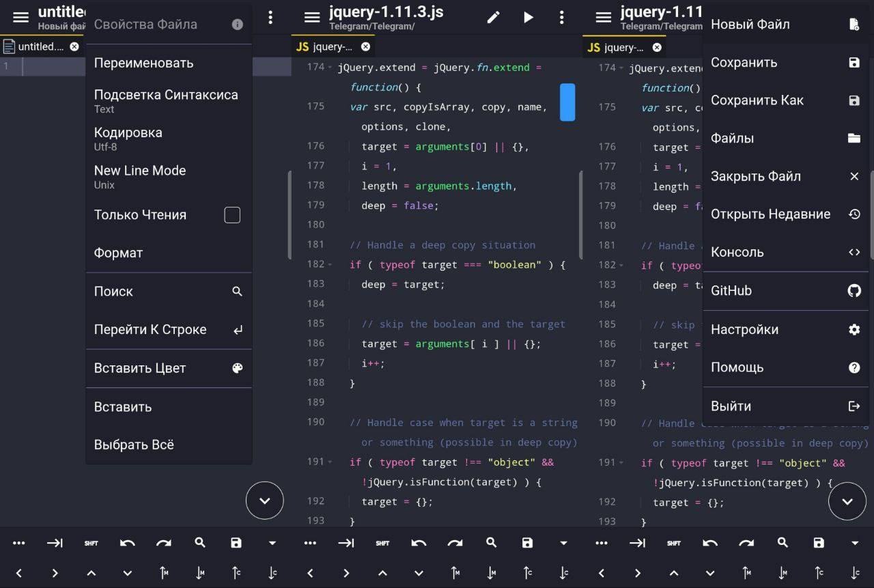Tap the pencil edit icon in the middle header

tap(493, 17)
